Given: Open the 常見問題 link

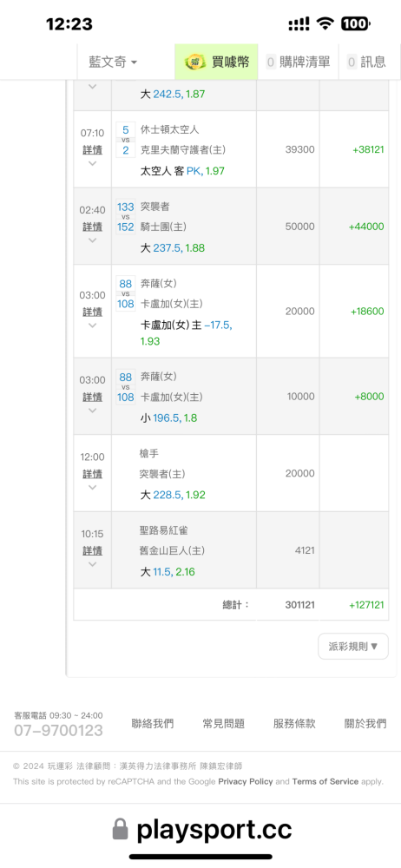Looking at the screenshot, I should pyautogui.click(x=224, y=724).
